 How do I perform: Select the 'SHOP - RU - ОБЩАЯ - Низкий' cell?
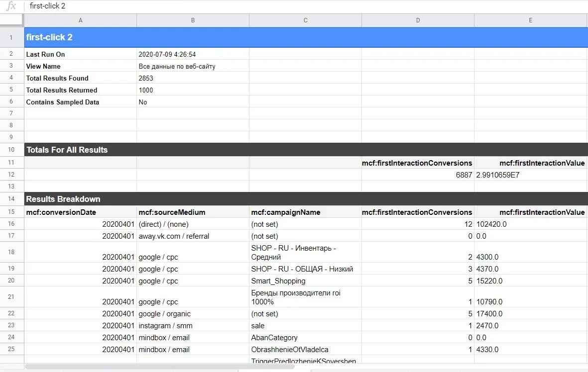[305, 269]
